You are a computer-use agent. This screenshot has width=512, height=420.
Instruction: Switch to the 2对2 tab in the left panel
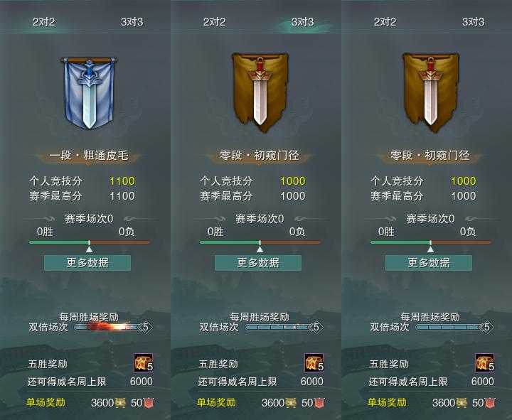click(44, 22)
